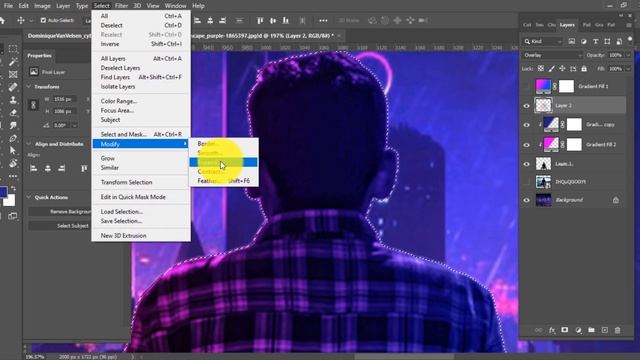The width and height of the screenshot is (640, 360).
Task: Click the fx layer style icon
Action: pos(552,330)
